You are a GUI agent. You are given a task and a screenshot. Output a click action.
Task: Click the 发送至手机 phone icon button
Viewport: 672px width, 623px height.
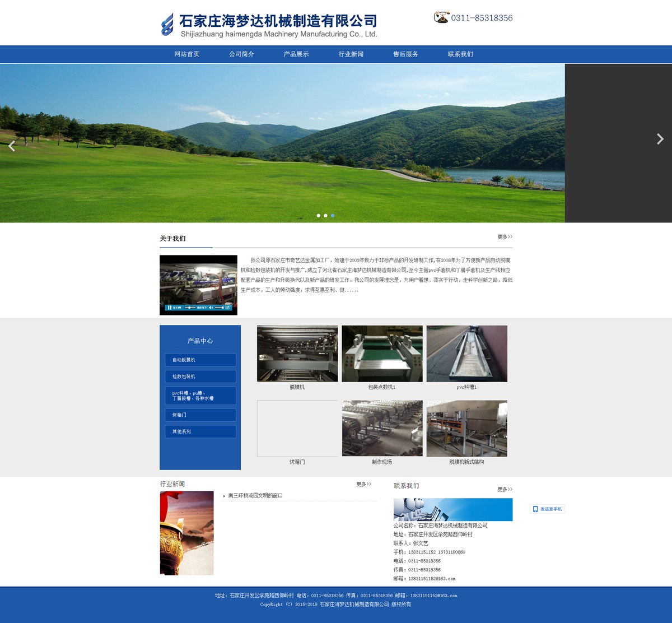(x=547, y=509)
